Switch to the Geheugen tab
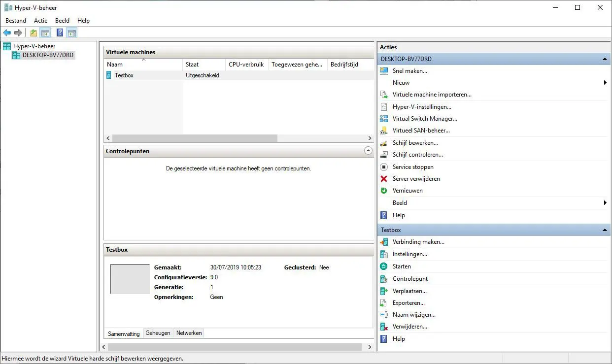 (158, 333)
